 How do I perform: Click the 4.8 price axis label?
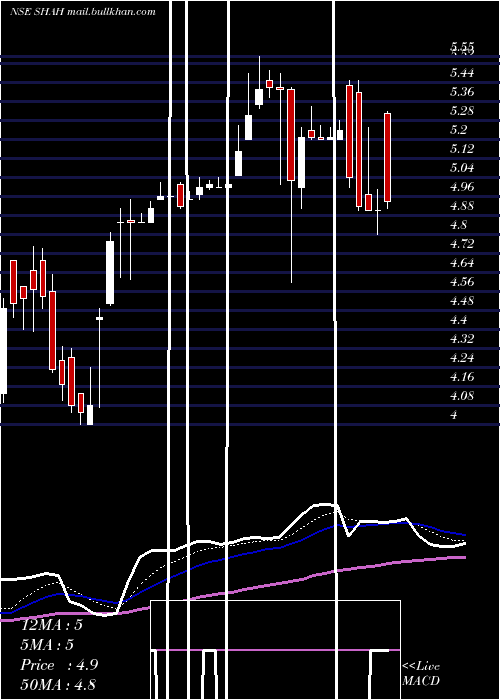(458, 225)
